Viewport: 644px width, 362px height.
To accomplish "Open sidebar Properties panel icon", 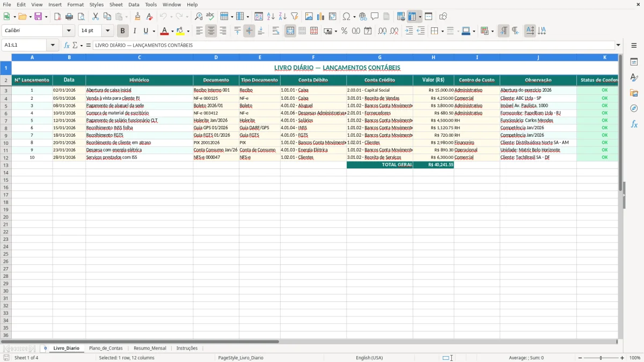I will point(634,62).
